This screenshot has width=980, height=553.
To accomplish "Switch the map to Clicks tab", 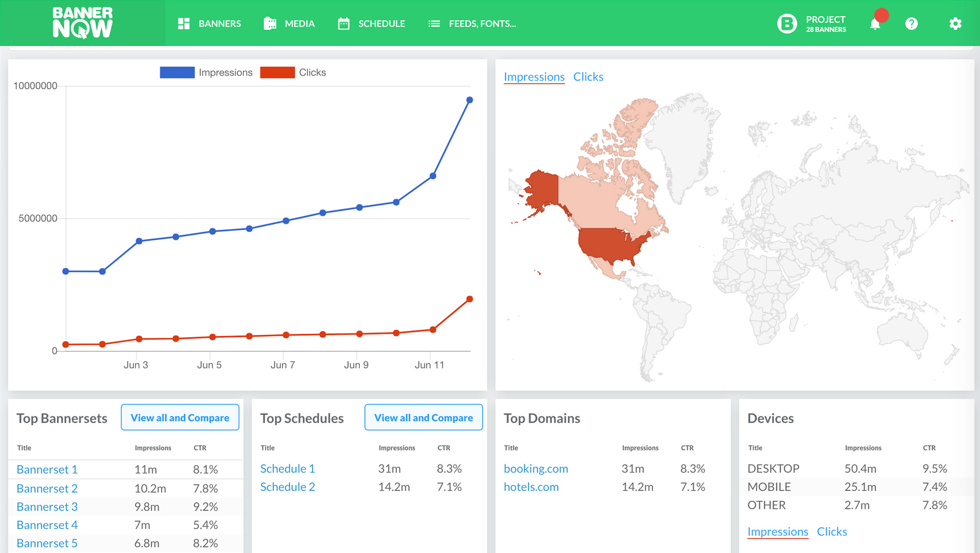I will click(x=588, y=77).
